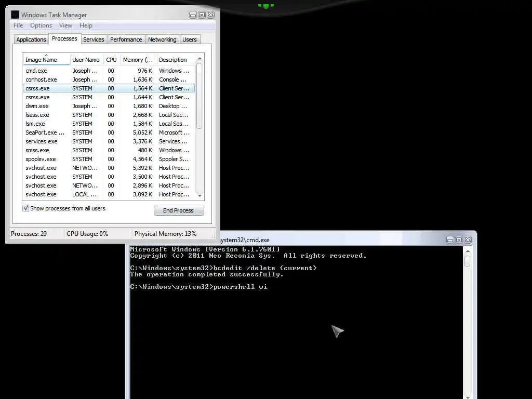Select svchost.exe row with 3,092 K
The width and height of the screenshot is (532, 399).
(109, 194)
